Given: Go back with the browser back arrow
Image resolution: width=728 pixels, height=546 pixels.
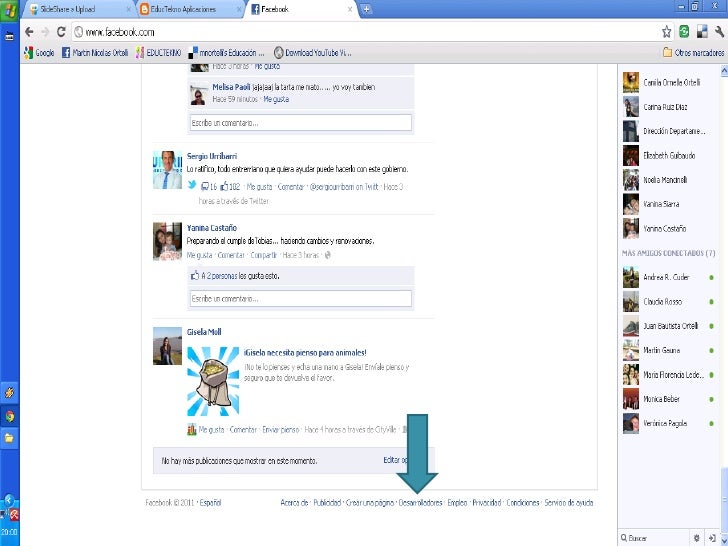Looking at the screenshot, I should coord(29,32).
